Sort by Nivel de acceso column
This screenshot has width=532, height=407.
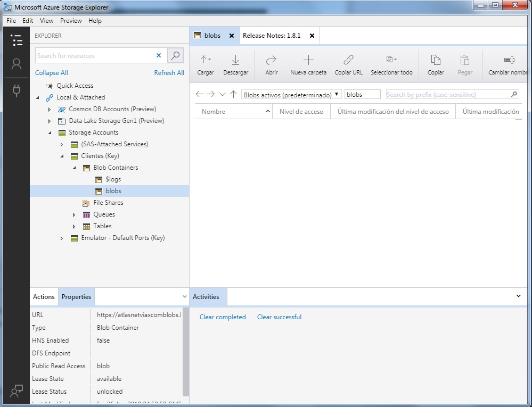[x=301, y=112]
